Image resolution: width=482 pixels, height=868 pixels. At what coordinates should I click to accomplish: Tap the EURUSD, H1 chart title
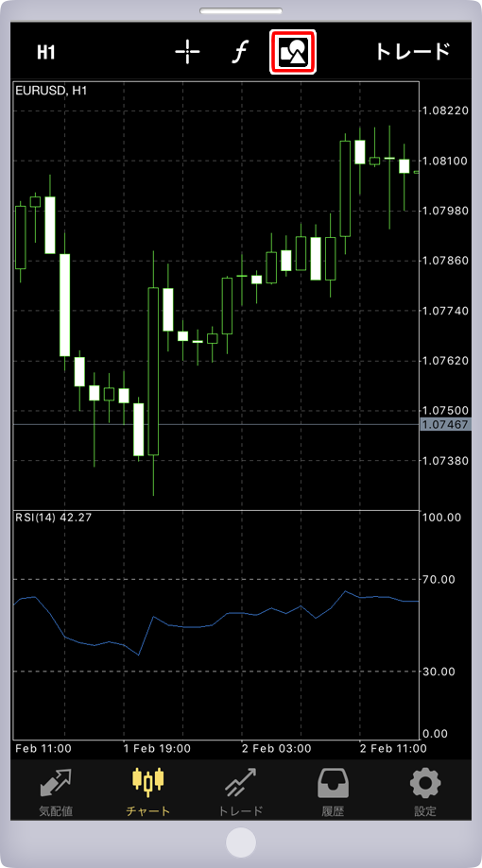pos(51,90)
